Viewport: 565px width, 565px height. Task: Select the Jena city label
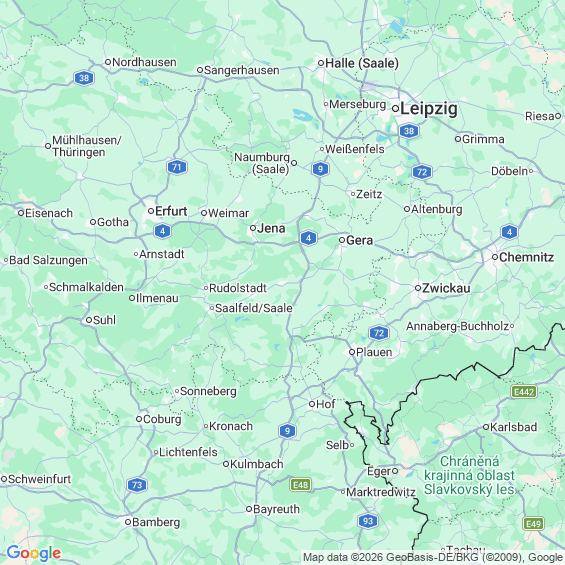point(271,228)
